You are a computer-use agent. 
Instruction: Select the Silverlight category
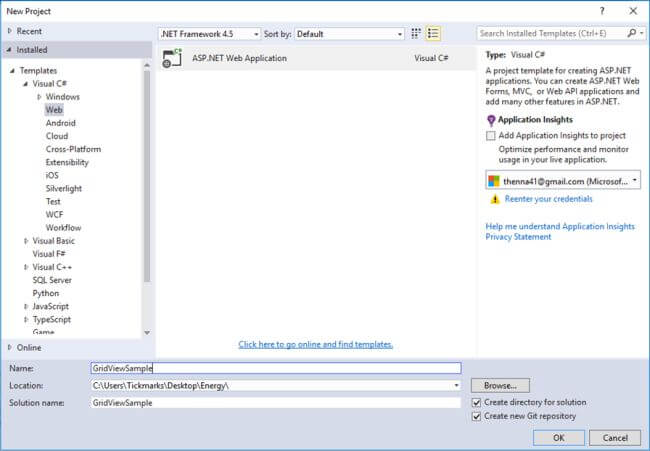click(64, 189)
